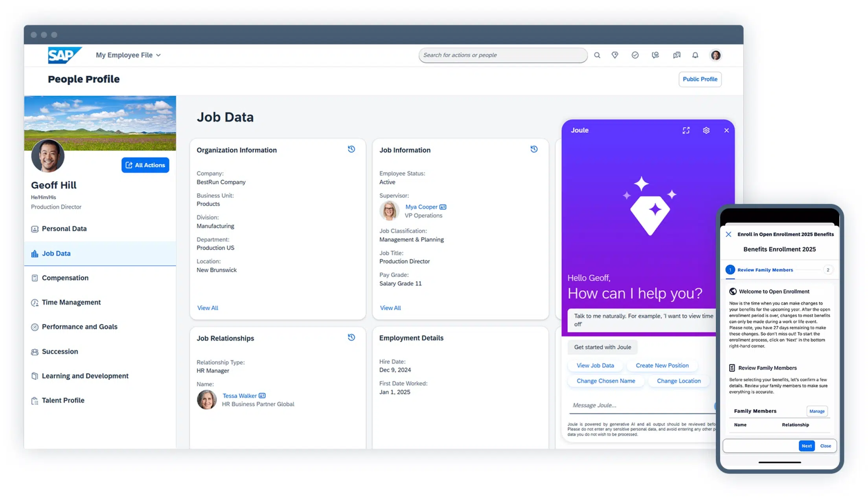Click the notifications bell icon
868x498 pixels.
[x=695, y=55]
